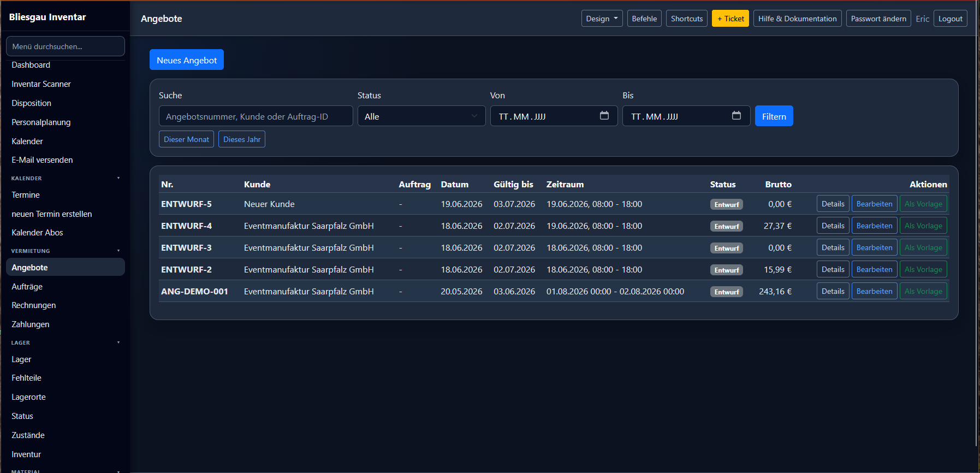Image resolution: width=980 pixels, height=473 pixels.
Task: Expand the Status filter dropdown
Action: (x=421, y=116)
